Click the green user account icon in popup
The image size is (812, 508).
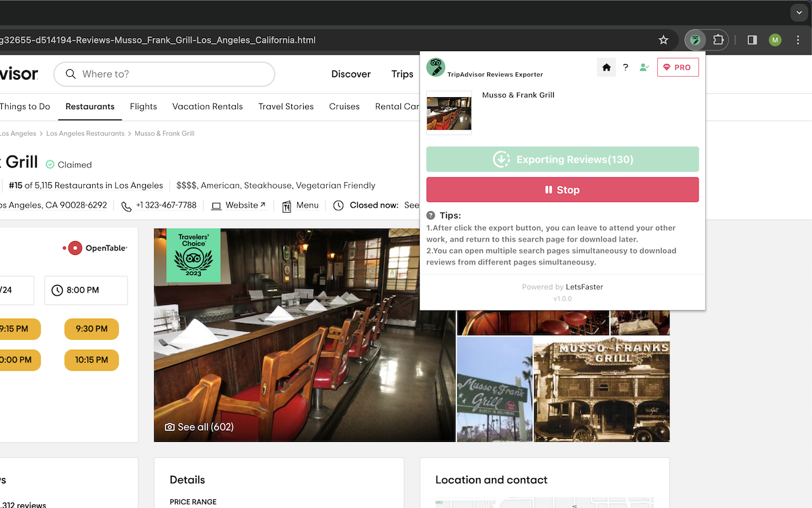click(x=644, y=67)
